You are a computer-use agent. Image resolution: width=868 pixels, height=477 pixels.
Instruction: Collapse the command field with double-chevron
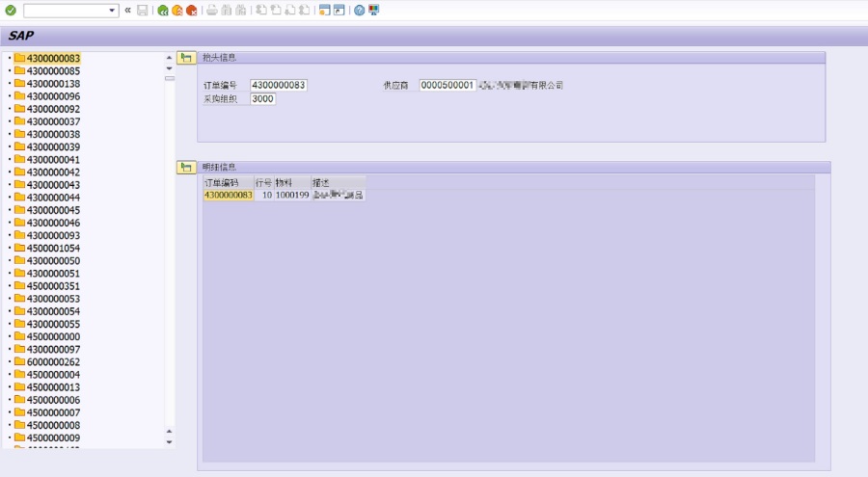(x=127, y=11)
